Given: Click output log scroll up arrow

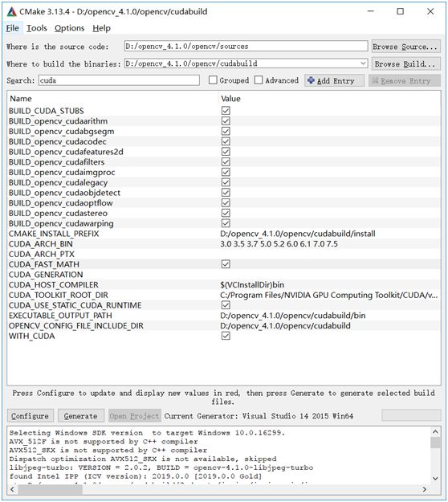Looking at the screenshot, I should (x=435, y=432).
